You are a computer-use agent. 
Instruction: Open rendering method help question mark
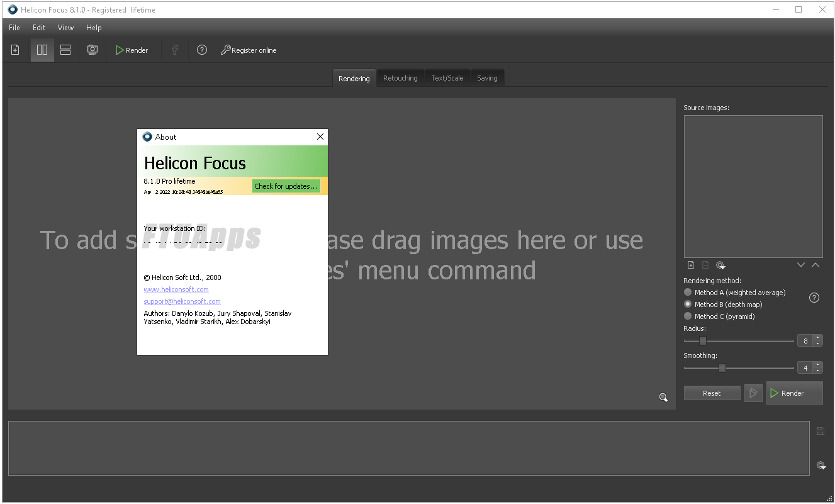[814, 298]
